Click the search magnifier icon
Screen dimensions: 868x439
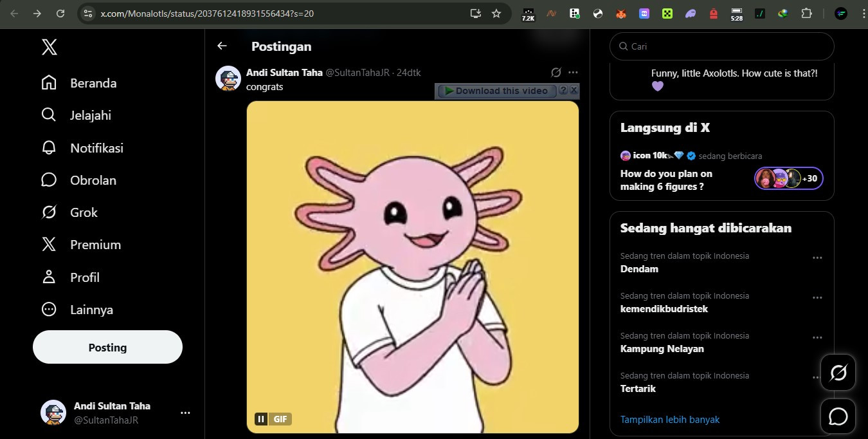point(623,46)
